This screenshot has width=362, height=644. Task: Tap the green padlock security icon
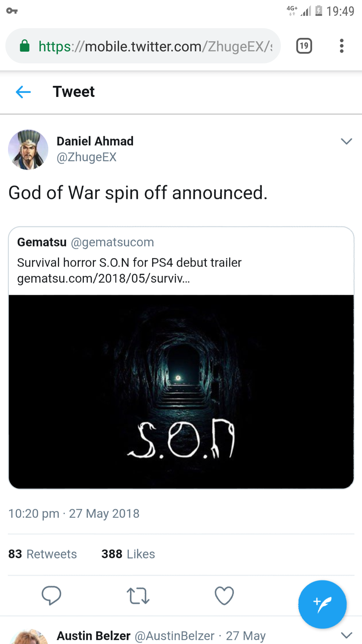pos(25,46)
